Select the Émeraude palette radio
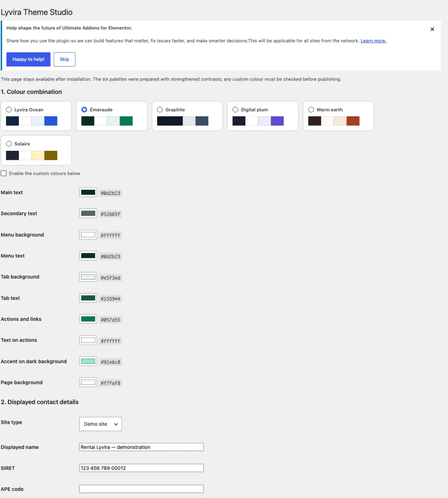Image resolution: width=448 pixels, height=498 pixels. pos(84,110)
